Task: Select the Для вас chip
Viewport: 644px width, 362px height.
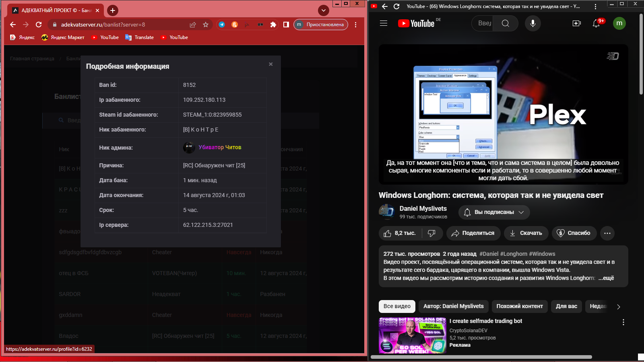Action: pyautogui.click(x=567, y=306)
